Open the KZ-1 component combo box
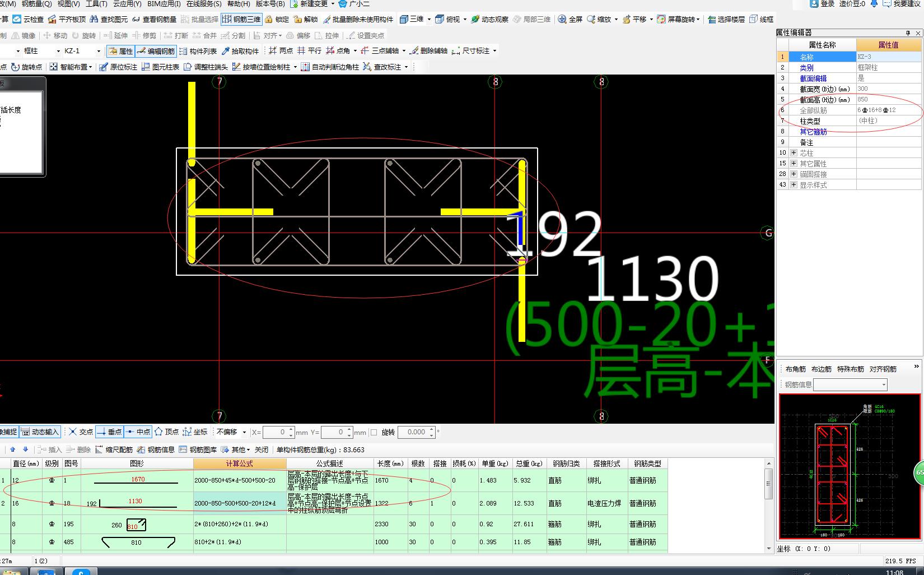Screen dimensions: 924x575 [82, 51]
